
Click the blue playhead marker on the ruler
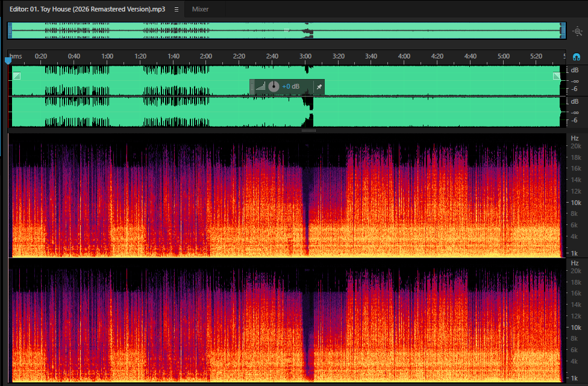(8, 60)
